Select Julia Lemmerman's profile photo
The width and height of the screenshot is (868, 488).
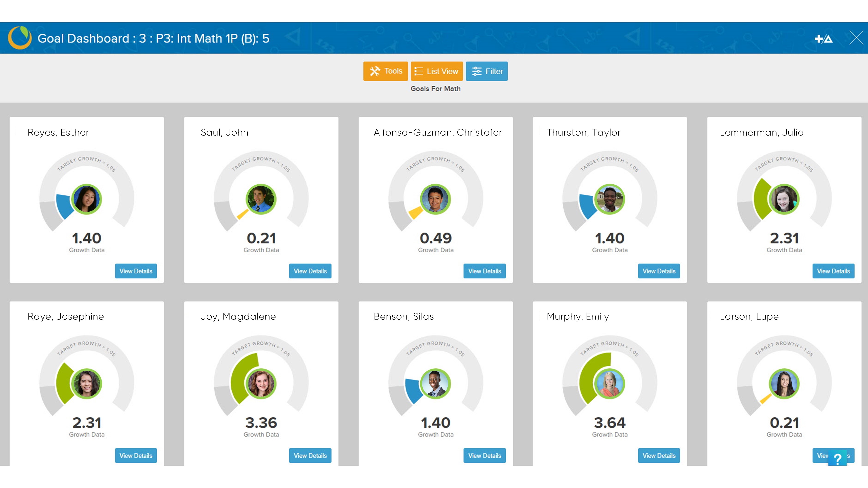784,199
